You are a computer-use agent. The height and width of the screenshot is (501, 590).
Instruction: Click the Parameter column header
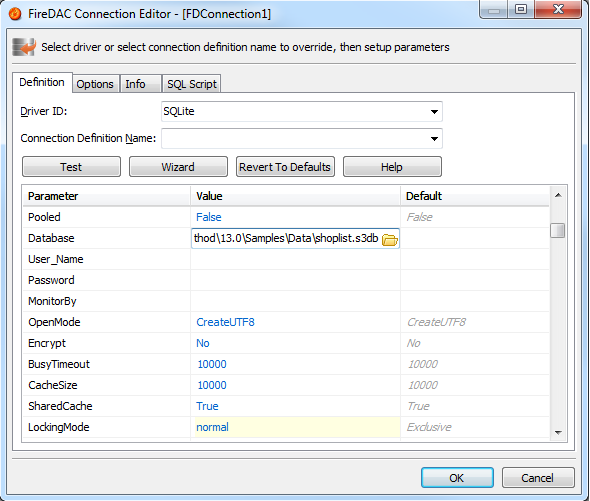click(107, 196)
